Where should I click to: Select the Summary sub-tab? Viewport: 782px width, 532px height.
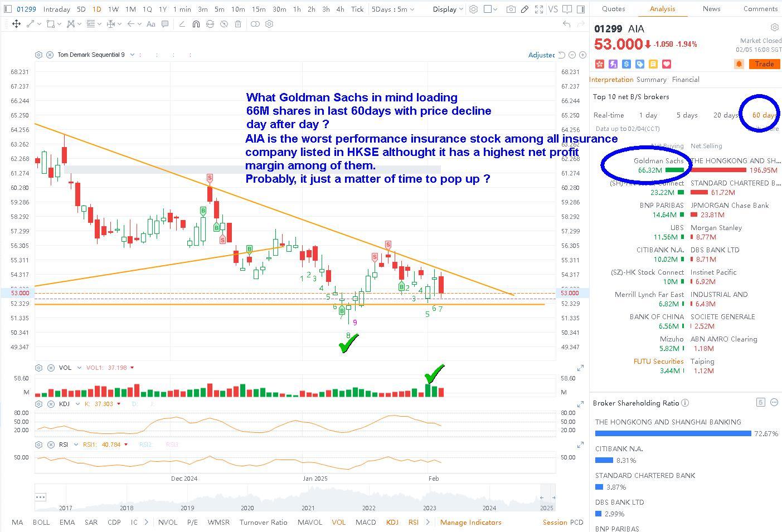point(651,80)
